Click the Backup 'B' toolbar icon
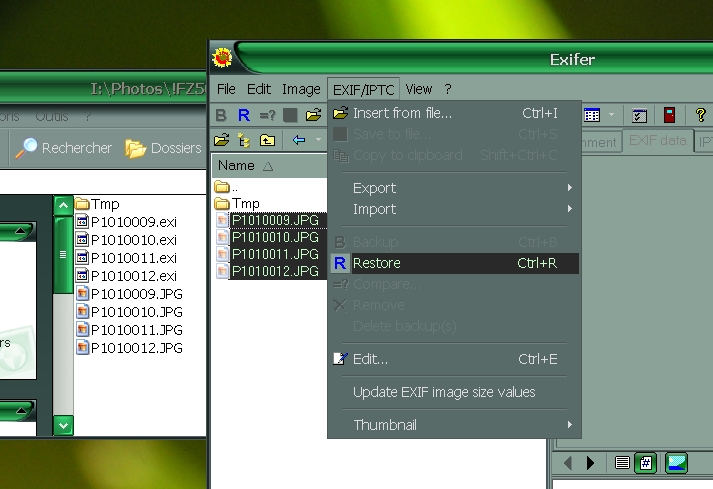This screenshot has height=489, width=713. (x=222, y=115)
